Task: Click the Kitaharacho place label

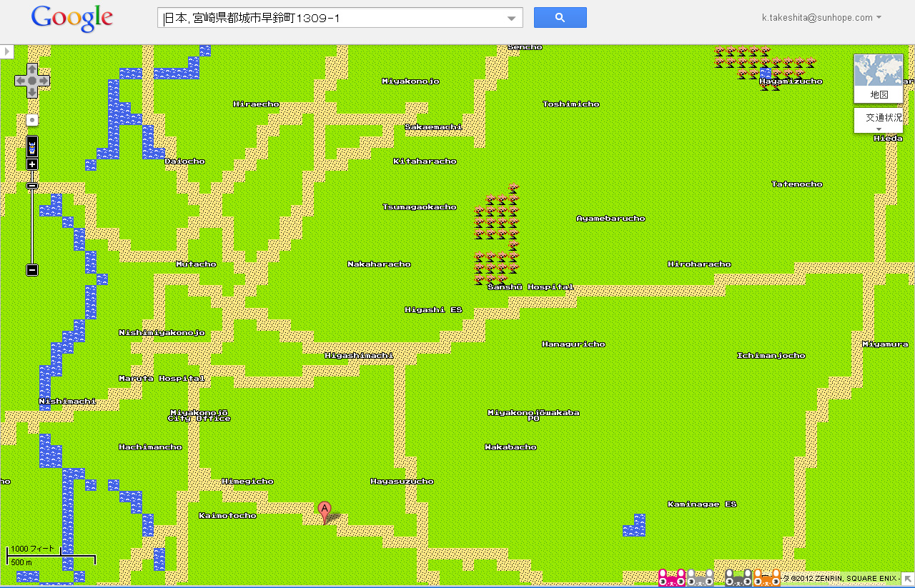Action: pyautogui.click(x=425, y=161)
